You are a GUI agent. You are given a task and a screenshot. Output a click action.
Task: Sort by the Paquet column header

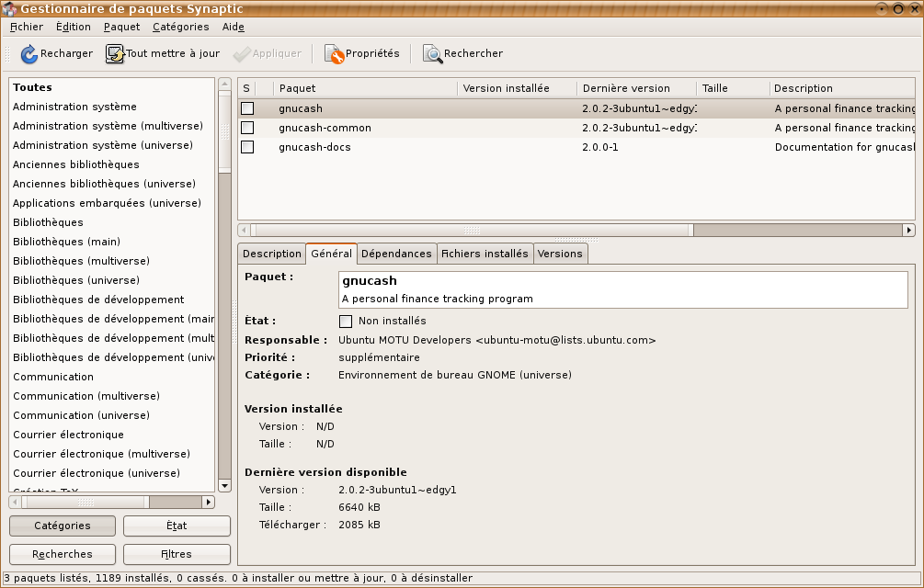[x=365, y=88]
